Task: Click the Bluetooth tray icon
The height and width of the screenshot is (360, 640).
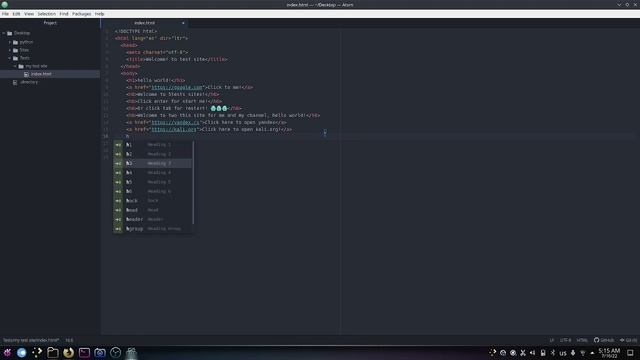Action: pyautogui.click(x=553, y=353)
